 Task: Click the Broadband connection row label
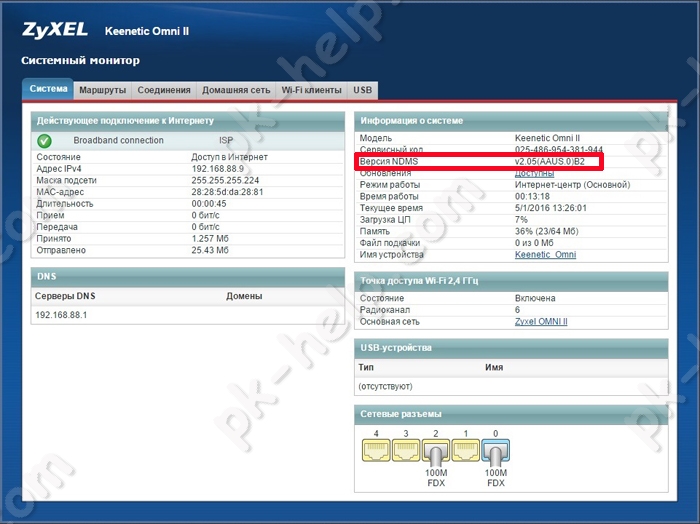[x=118, y=140]
